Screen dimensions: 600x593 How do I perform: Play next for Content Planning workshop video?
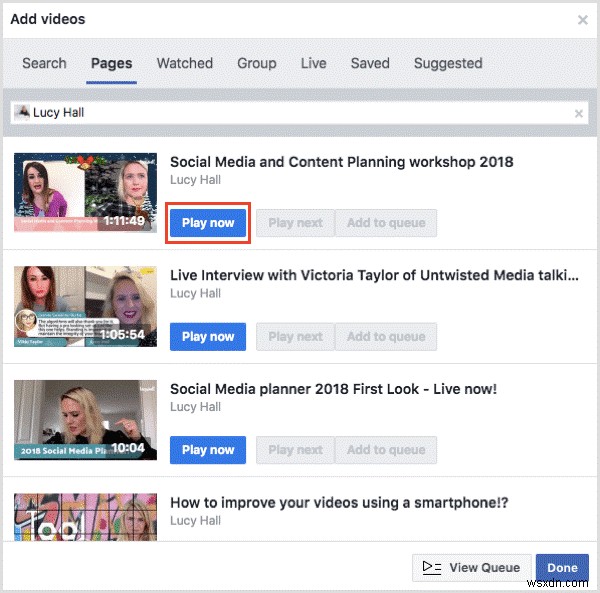point(295,223)
